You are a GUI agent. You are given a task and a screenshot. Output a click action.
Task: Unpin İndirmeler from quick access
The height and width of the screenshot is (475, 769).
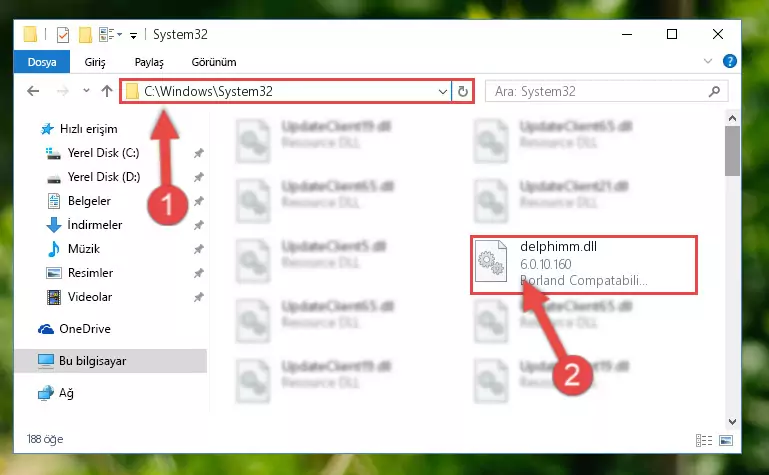coord(199,225)
